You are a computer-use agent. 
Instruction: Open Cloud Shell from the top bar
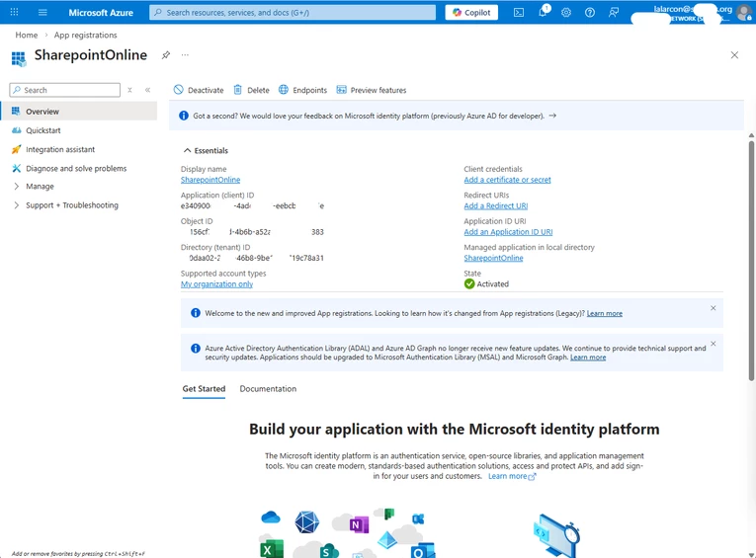(x=519, y=13)
